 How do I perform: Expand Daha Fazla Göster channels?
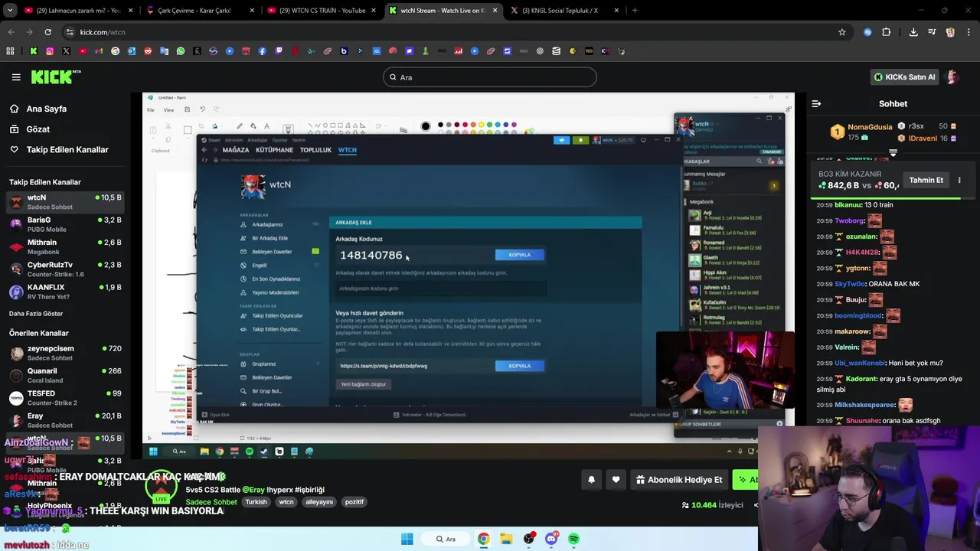coord(36,314)
